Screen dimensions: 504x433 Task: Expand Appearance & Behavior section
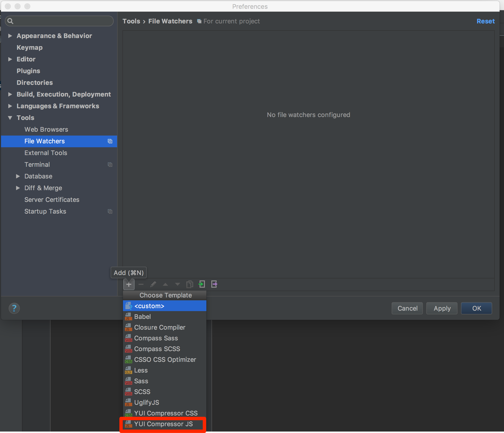[10, 36]
